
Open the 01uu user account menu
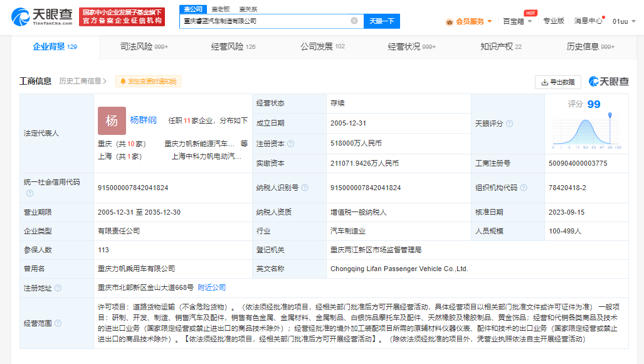tap(624, 21)
